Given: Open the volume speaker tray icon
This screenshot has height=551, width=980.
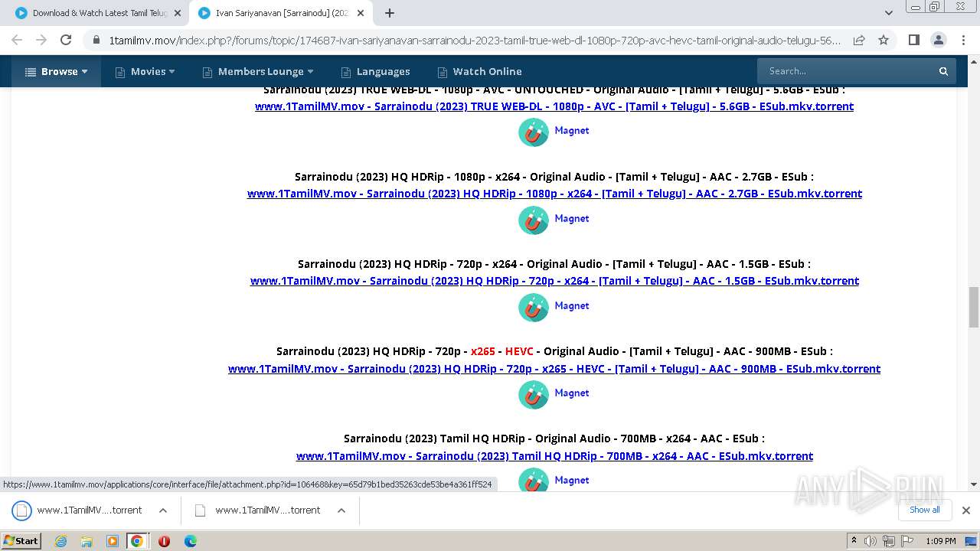Looking at the screenshot, I should pos(871,541).
